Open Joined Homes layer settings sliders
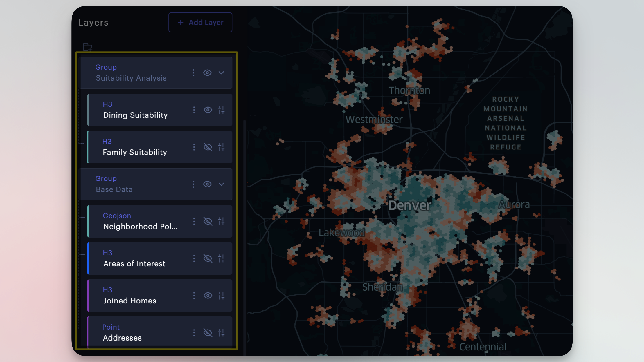The height and width of the screenshot is (362, 644). [221, 296]
